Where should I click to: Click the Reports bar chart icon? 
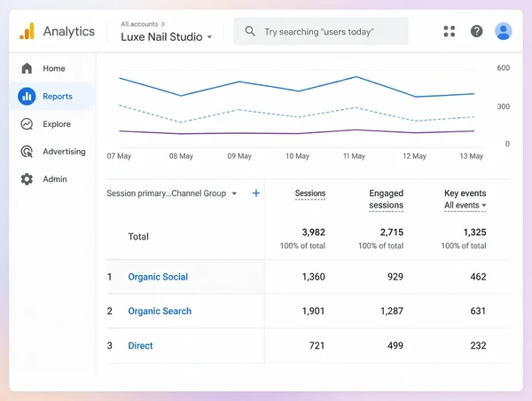27,96
